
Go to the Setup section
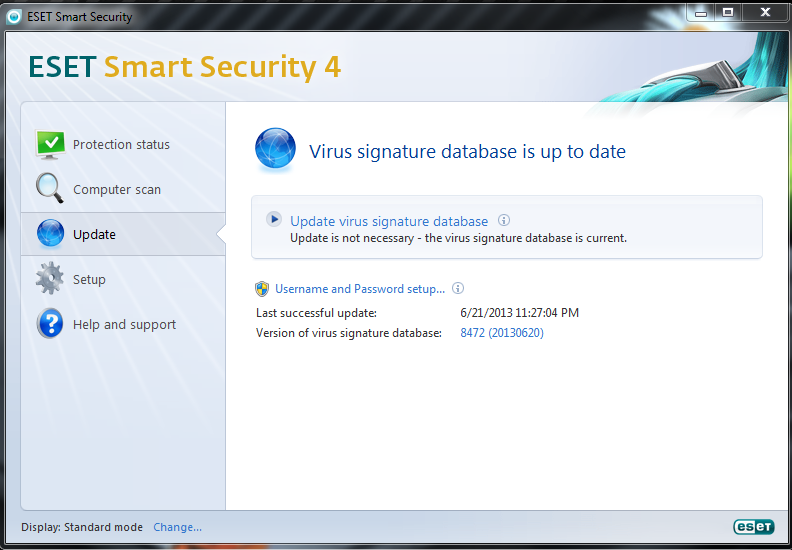pos(89,279)
